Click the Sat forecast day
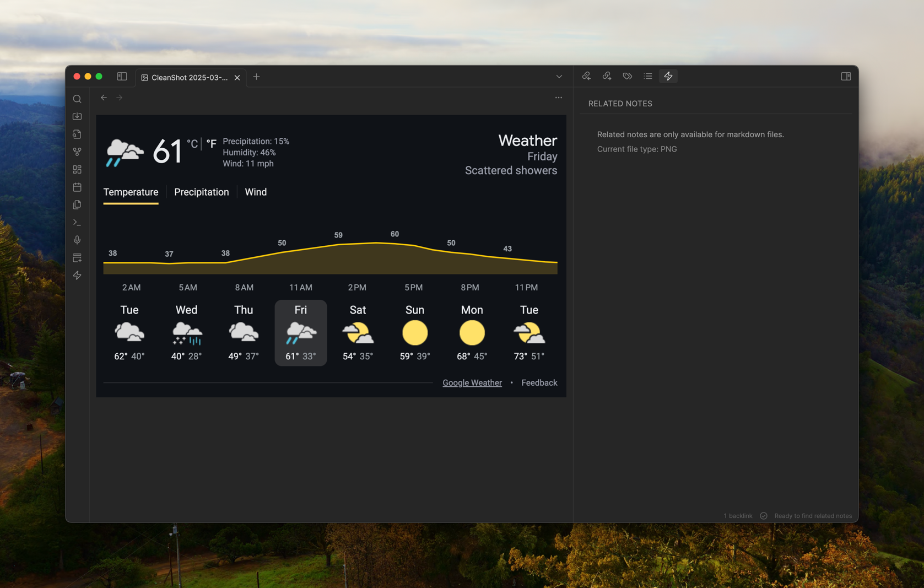 point(358,333)
